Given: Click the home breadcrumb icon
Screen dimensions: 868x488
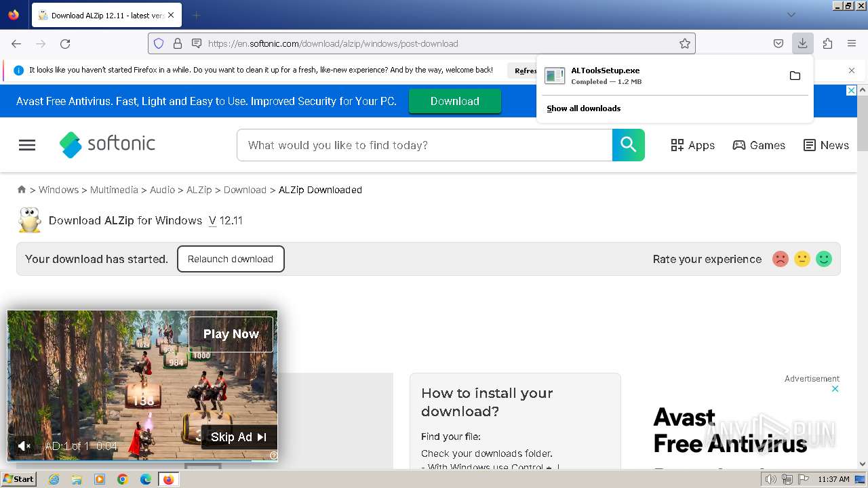Looking at the screenshot, I should (22, 190).
